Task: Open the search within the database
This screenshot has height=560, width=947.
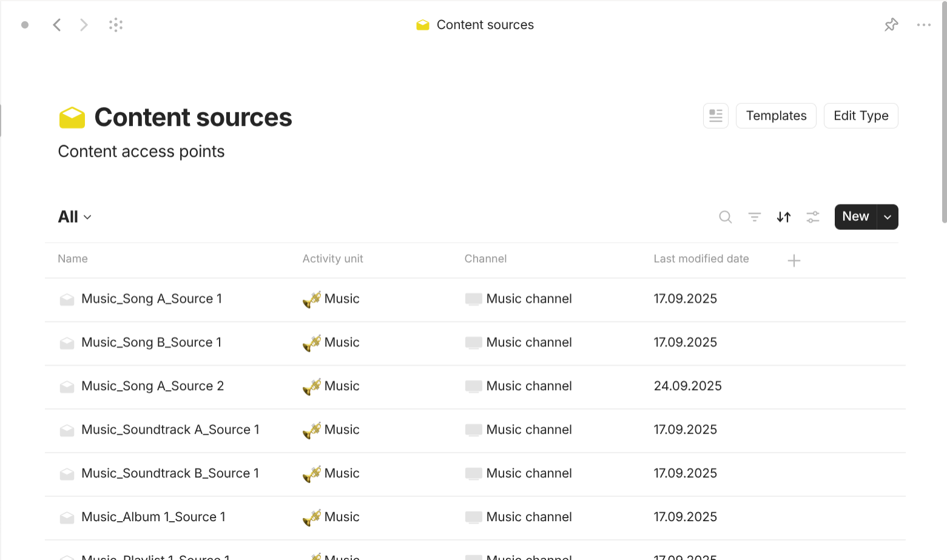Action: 725,217
